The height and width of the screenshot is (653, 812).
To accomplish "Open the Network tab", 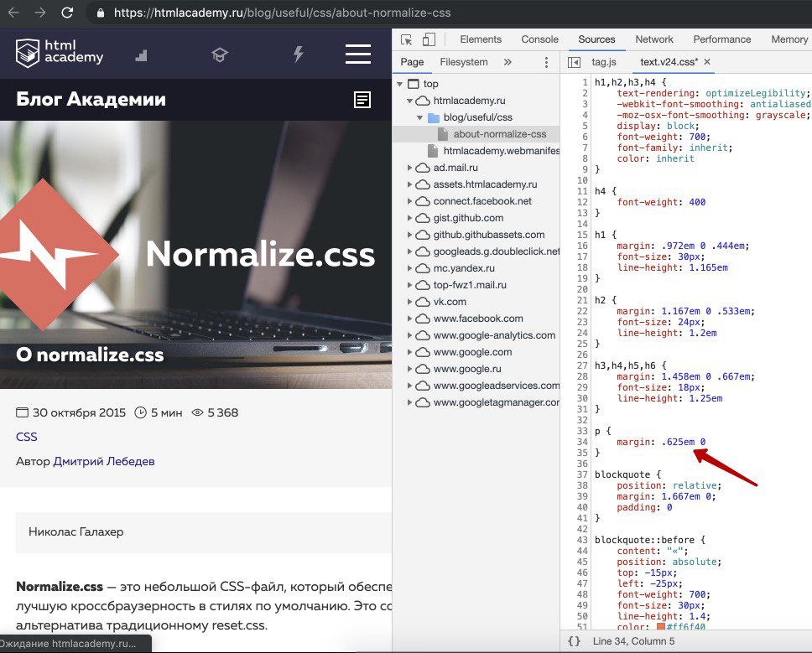I will pyautogui.click(x=654, y=39).
